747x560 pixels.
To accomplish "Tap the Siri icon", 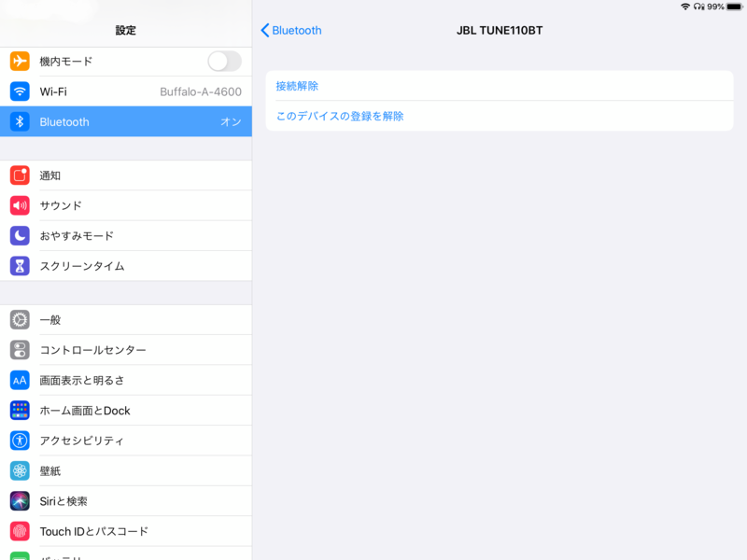I will click(x=20, y=501).
